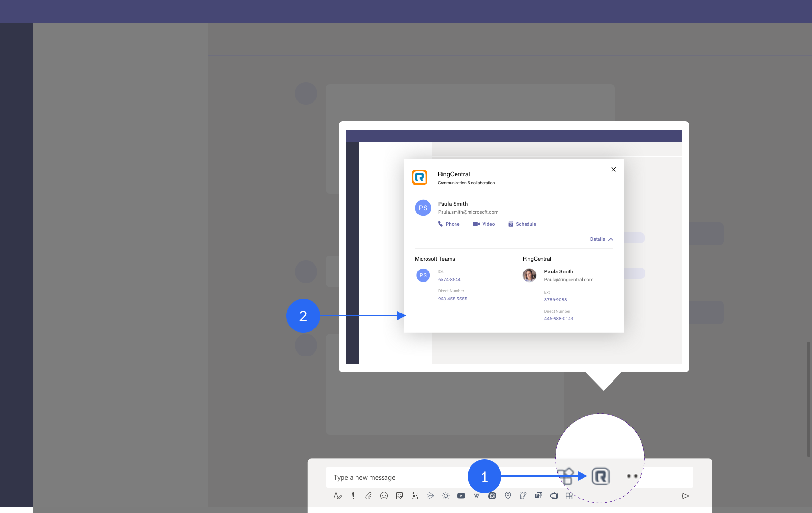Open the sticker picker icon
Image resolution: width=812 pixels, height=513 pixels.
click(399, 496)
